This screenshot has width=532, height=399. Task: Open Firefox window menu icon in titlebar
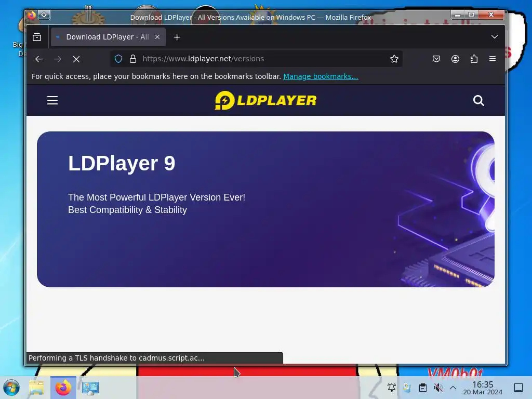coord(32,15)
